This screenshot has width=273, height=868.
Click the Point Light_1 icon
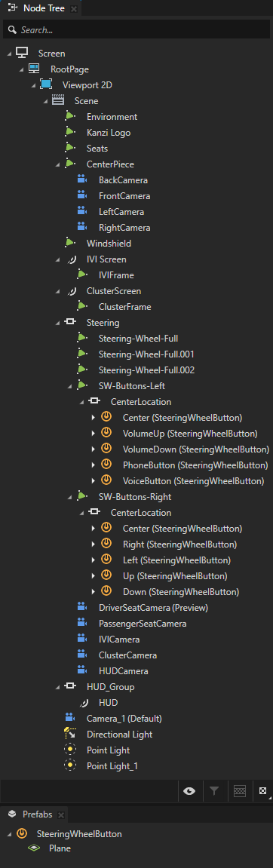tap(70, 765)
